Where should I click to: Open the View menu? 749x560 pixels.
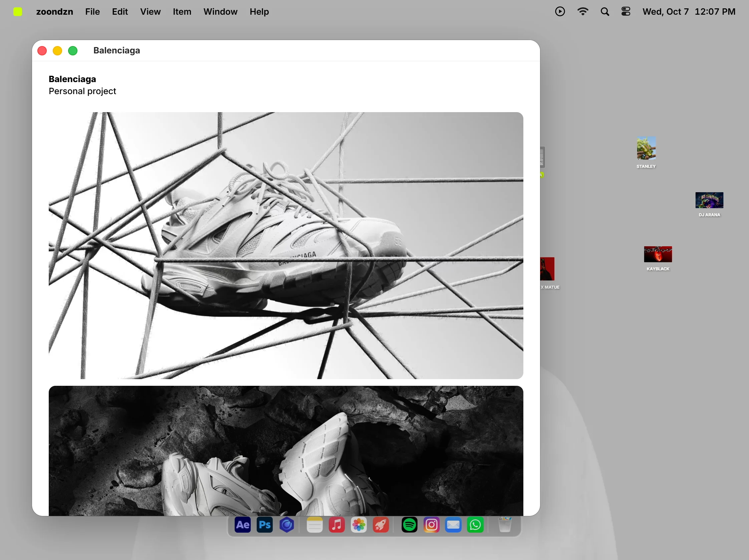pyautogui.click(x=150, y=11)
